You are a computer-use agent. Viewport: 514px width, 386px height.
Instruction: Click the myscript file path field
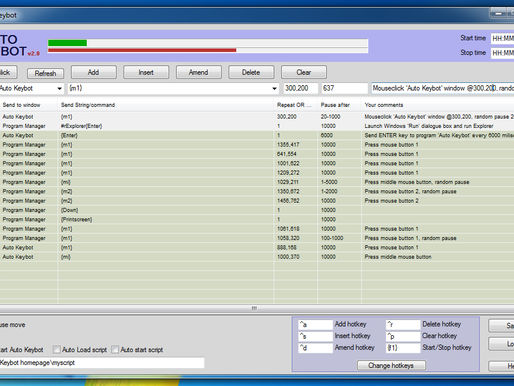(x=102, y=363)
